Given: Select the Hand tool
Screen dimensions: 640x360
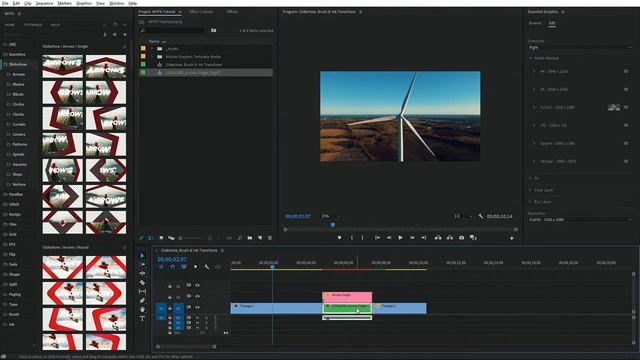Looking at the screenshot, I should [142, 309].
